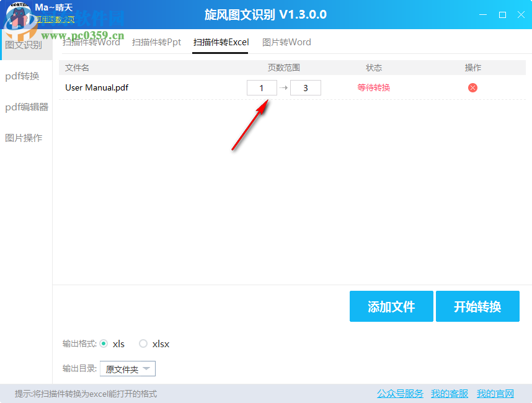Click the 开始转换 button
532x403 pixels.
click(477, 306)
